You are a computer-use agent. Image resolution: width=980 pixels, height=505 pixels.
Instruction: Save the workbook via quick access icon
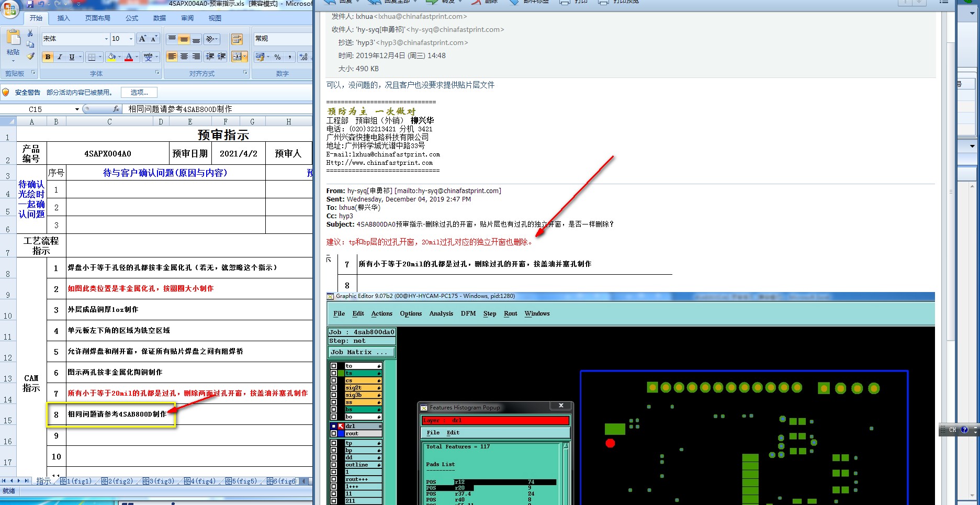30,4
